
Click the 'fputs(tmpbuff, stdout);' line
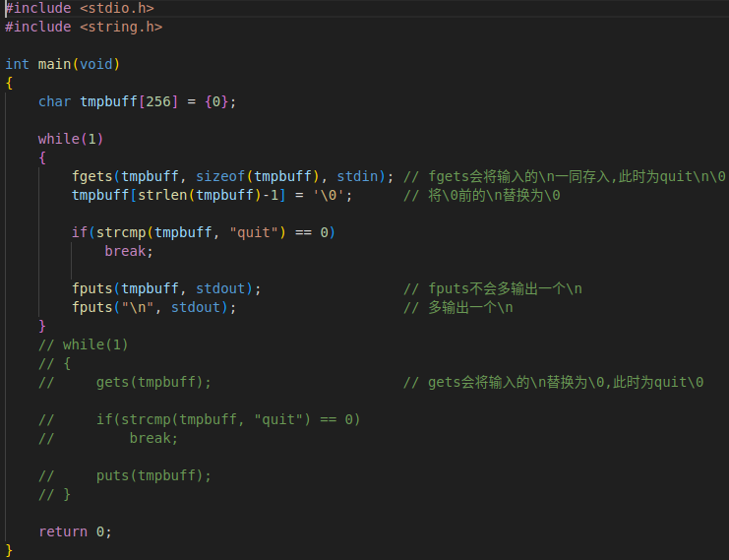[x=166, y=288]
